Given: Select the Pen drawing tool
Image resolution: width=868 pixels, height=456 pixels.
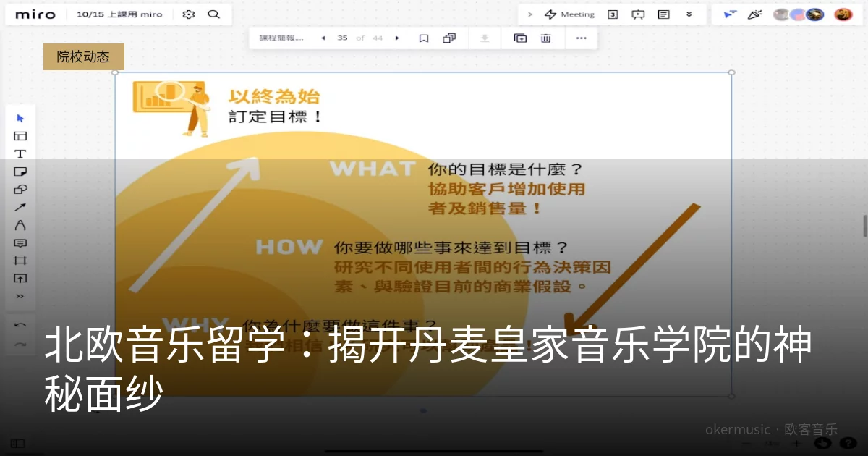Looking at the screenshot, I should point(20,225).
